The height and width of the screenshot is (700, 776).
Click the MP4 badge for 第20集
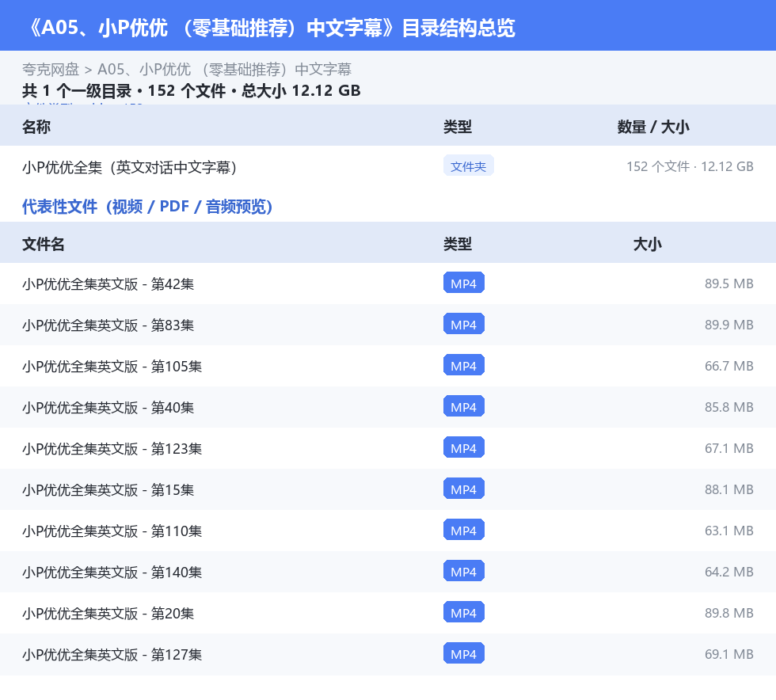[464, 612]
